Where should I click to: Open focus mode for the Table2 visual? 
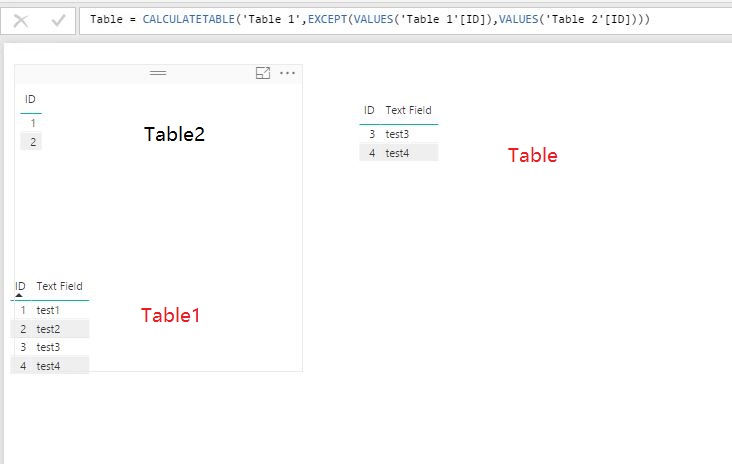[263, 73]
